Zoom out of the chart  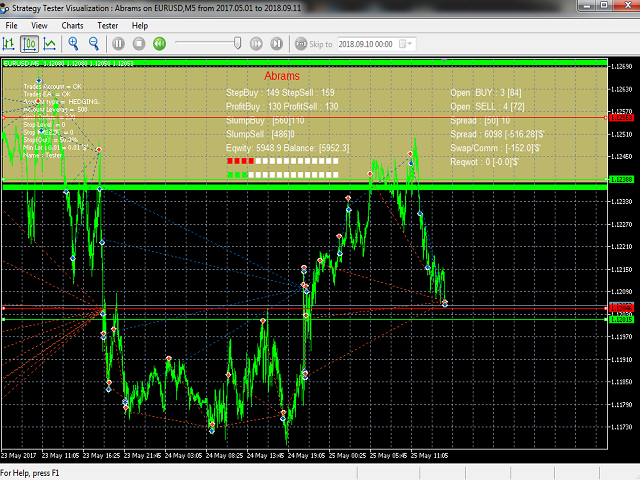tap(94, 44)
